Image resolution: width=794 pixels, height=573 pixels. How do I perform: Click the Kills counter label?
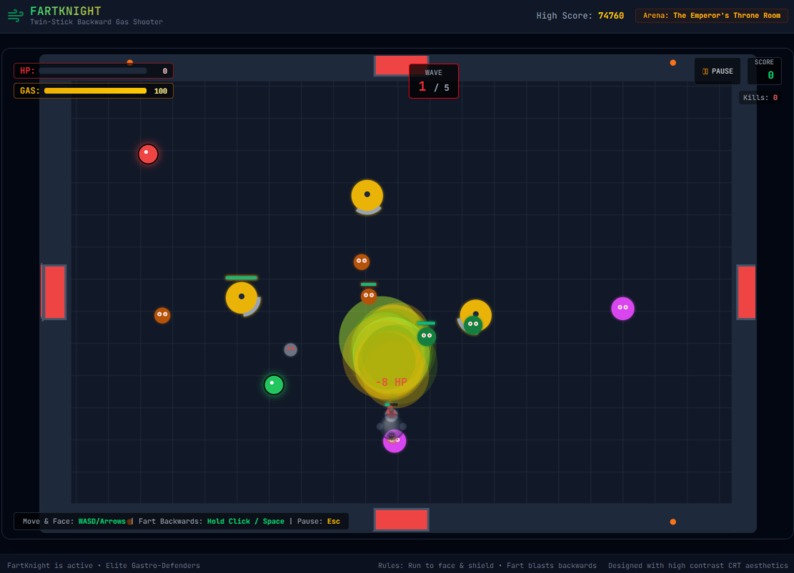[x=760, y=98]
